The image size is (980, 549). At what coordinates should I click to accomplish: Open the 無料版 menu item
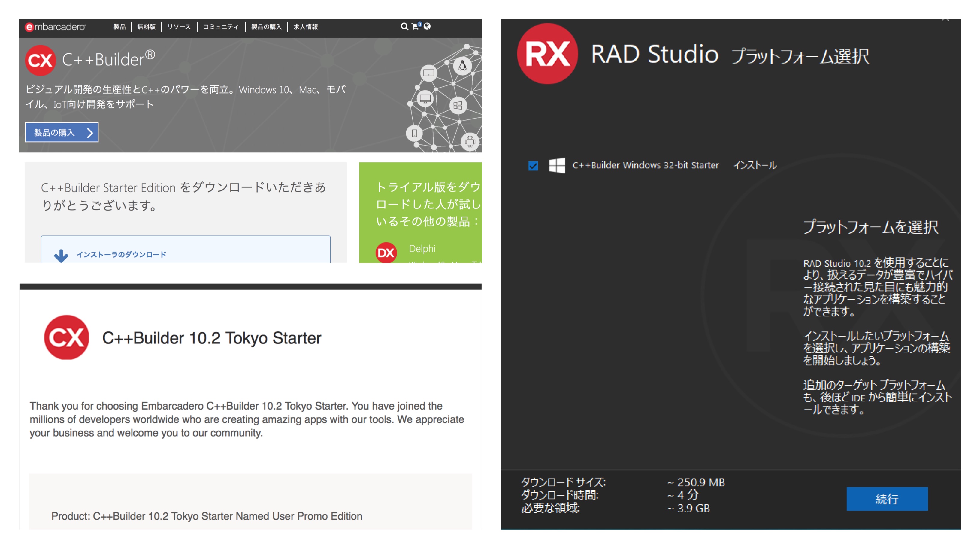pyautogui.click(x=147, y=27)
